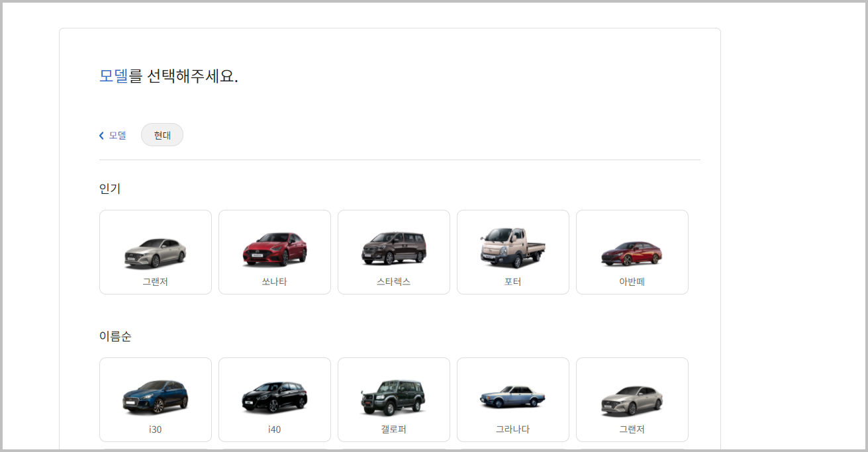Viewport: 868px width, 452px height.
Task: Go back via the '모델' chevron link
Action: click(113, 135)
